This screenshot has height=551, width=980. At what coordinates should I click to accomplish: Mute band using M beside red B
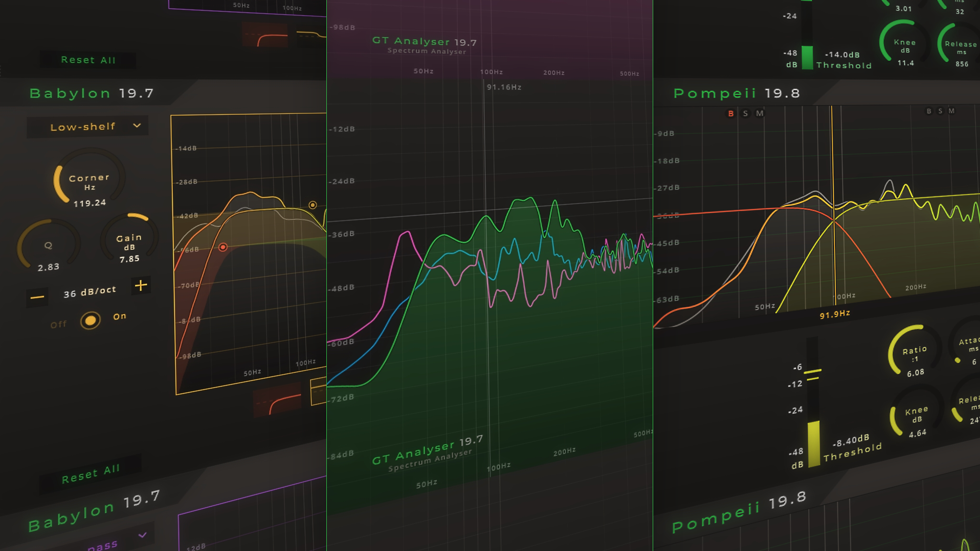760,113
